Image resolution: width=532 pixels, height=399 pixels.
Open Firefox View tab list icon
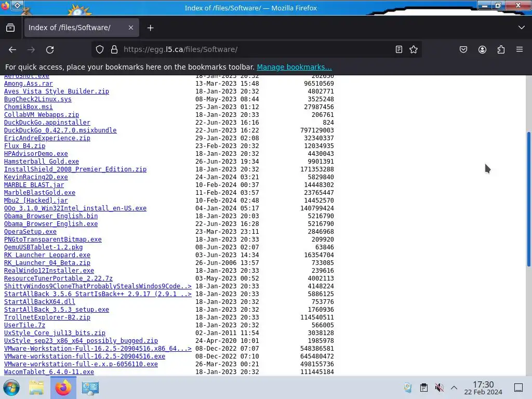coord(10,28)
